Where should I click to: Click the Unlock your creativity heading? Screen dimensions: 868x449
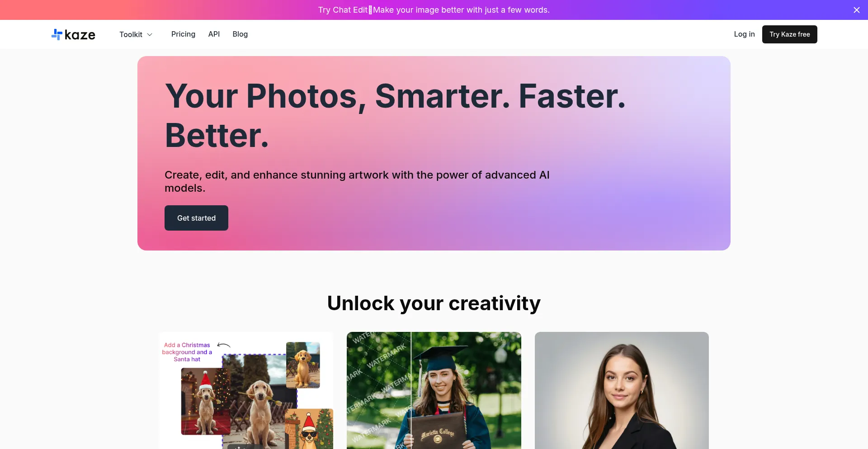click(434, 303)
